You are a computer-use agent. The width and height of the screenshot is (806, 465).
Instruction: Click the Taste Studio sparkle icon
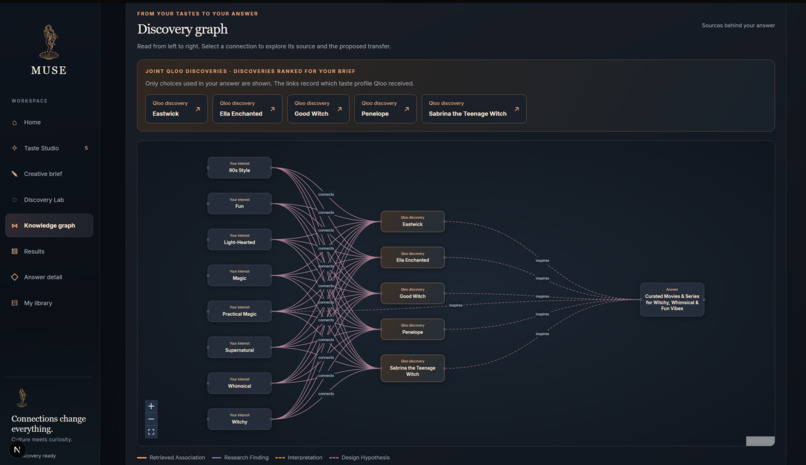click(14, 148)
